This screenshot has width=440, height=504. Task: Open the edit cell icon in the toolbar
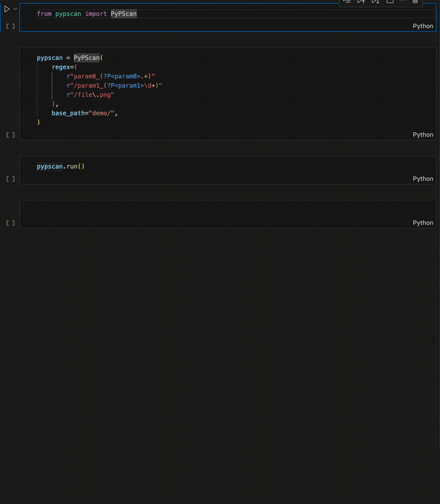347,2
